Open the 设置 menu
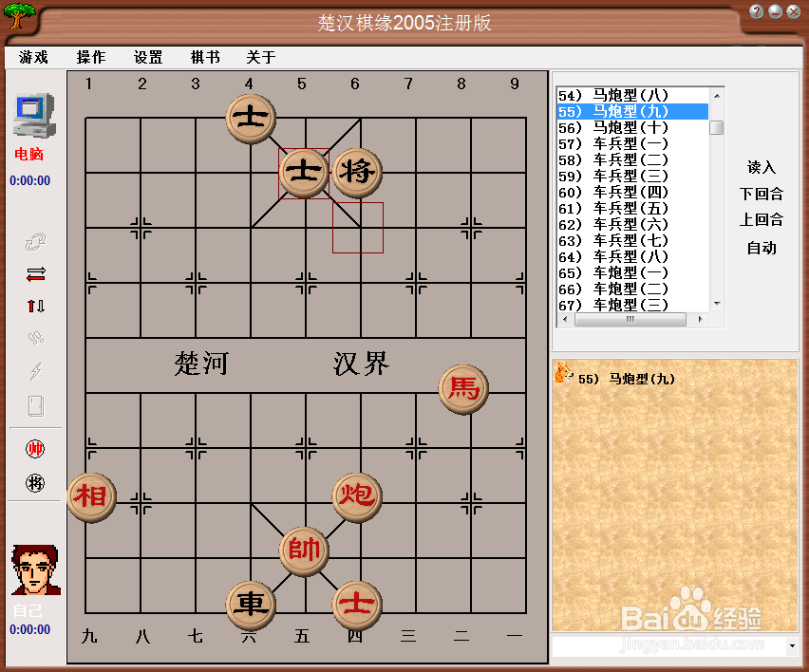The image size is (809, 672). tap(148, 57)
